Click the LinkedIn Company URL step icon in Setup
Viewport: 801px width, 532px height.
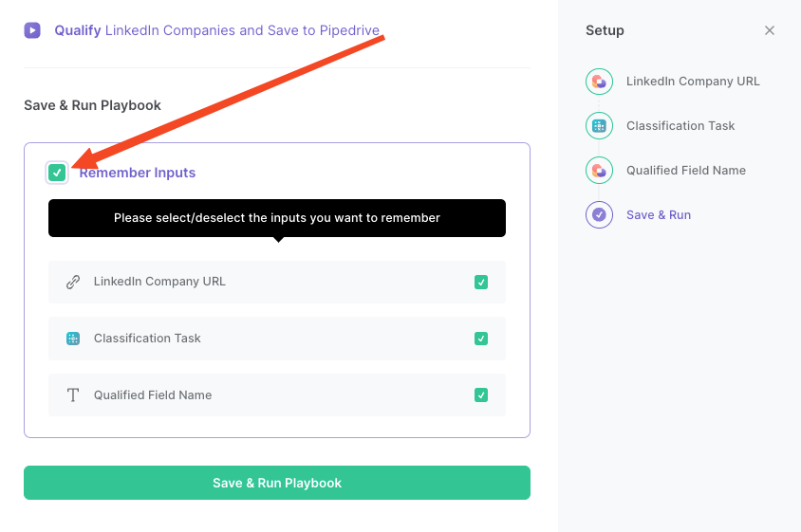(599, 82)
